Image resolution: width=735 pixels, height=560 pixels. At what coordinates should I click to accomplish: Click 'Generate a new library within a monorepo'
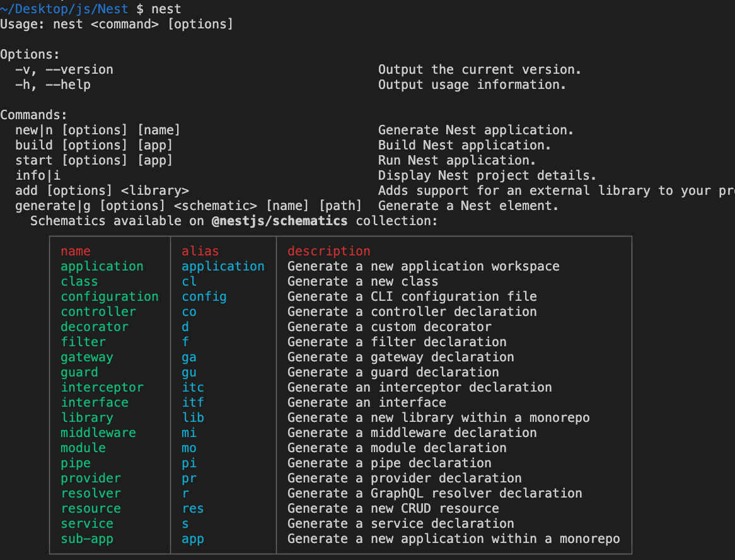pyautogui.click(x=438, y=417)
